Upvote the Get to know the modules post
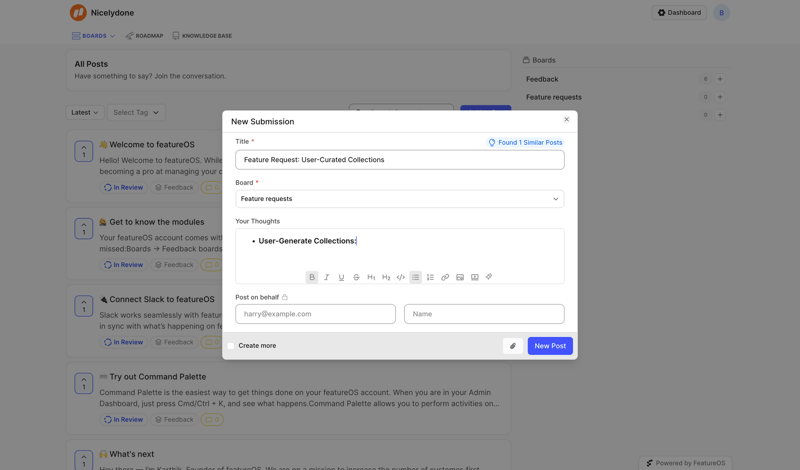This screenshot has height=470, width=800. pyautogui.click(x=84, y=229)
